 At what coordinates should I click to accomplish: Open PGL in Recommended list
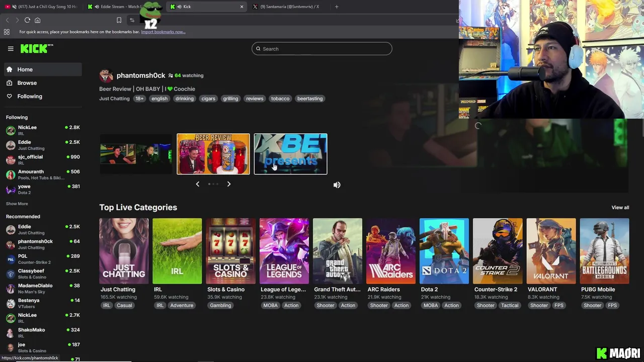click(x=43, y=259)
